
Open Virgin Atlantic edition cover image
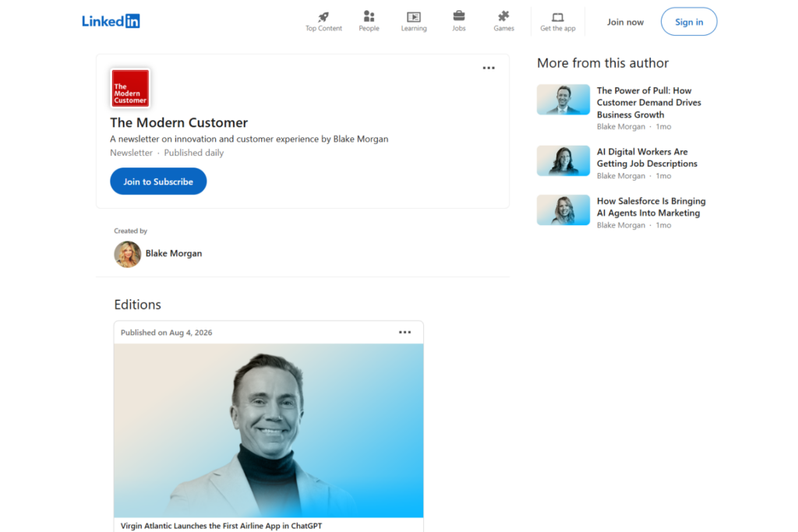[x=269, y=431]
